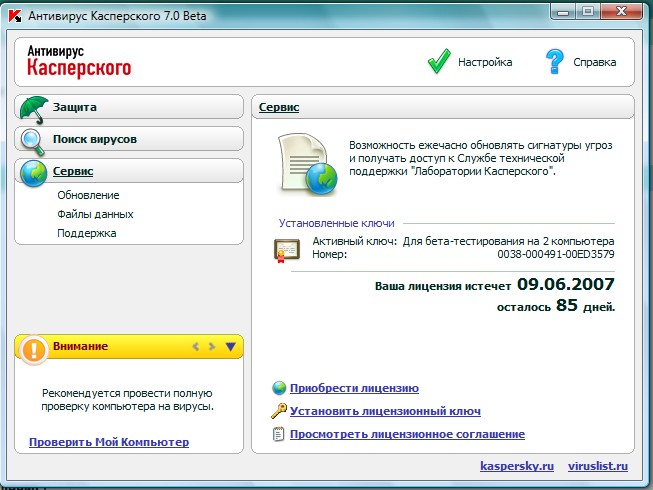This screenshot has height=490, width=653.
Task: Click the key icon beside Установить лицензионный ключ
Action: [x=279, y=411]
